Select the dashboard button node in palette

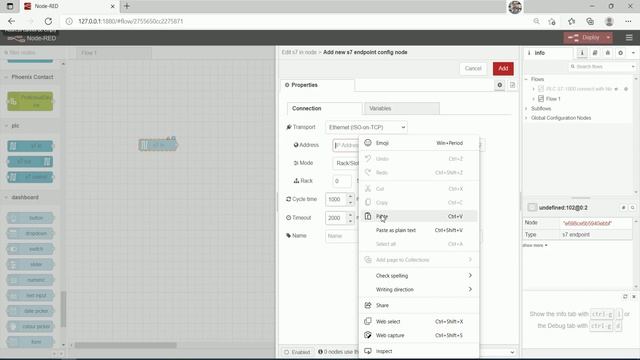[30, 218]
